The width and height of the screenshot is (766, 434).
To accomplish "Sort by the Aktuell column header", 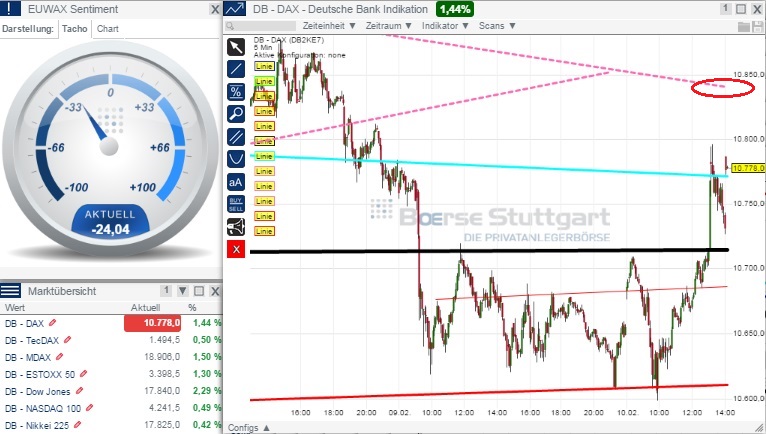I will click(x=146, y=307).
